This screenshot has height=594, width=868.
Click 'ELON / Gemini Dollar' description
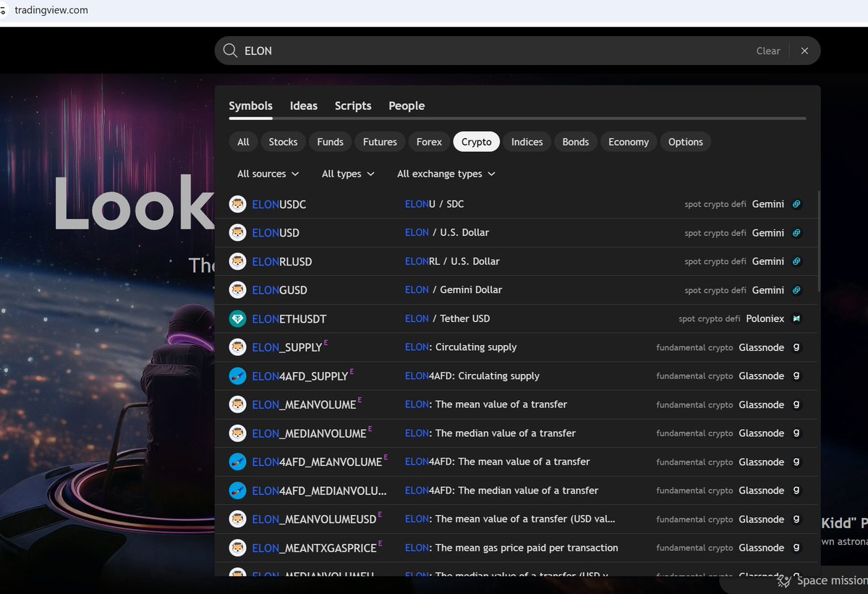point(454,289)
